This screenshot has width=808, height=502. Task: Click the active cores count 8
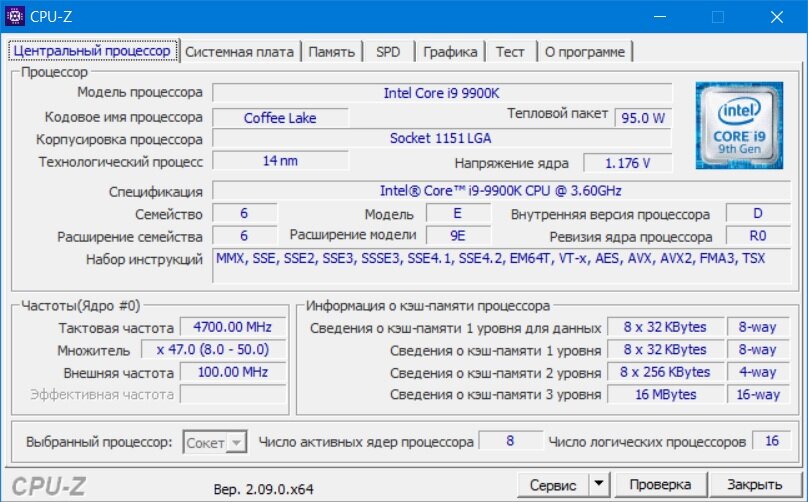click(510, 441)
